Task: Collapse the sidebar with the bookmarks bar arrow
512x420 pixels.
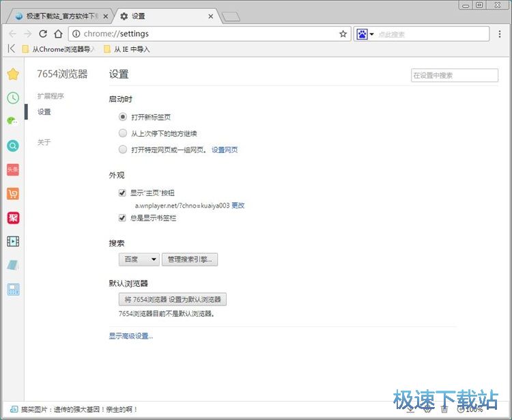Action: pos(12,48)
